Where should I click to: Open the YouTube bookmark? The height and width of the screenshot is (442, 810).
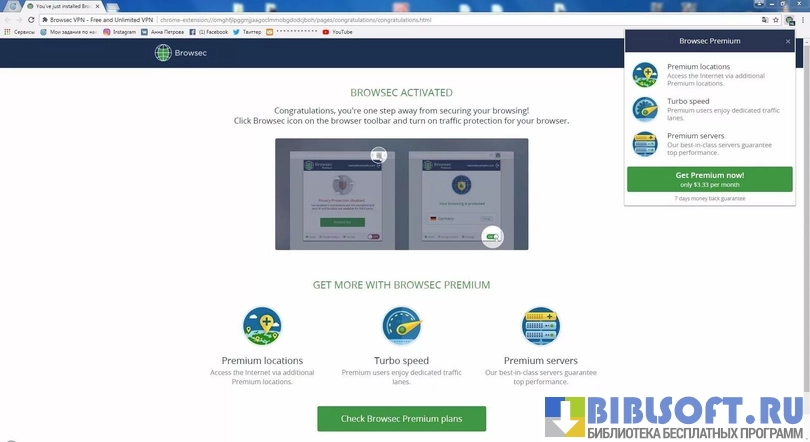point(341,32)
